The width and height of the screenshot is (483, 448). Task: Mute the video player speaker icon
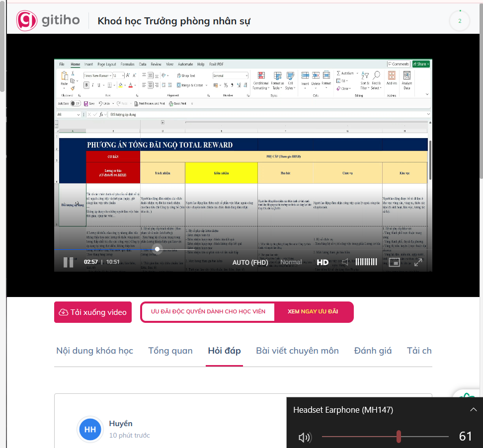(x=345, y=262)
